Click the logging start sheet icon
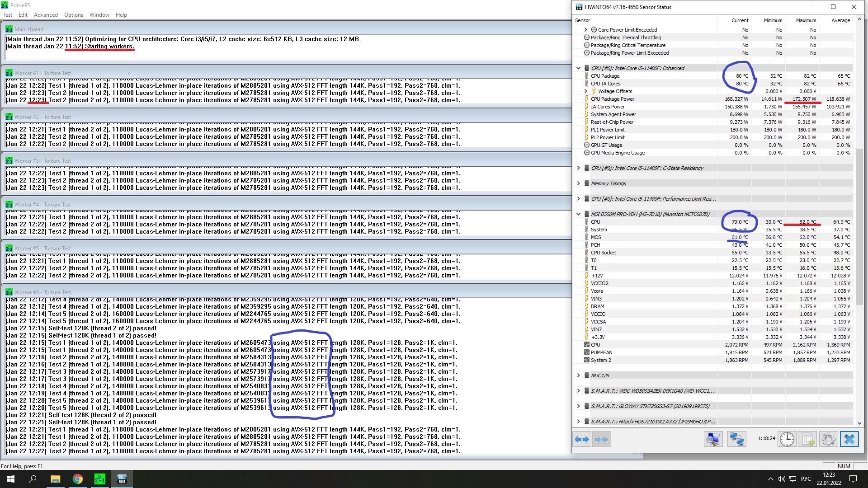 (808, 439)
